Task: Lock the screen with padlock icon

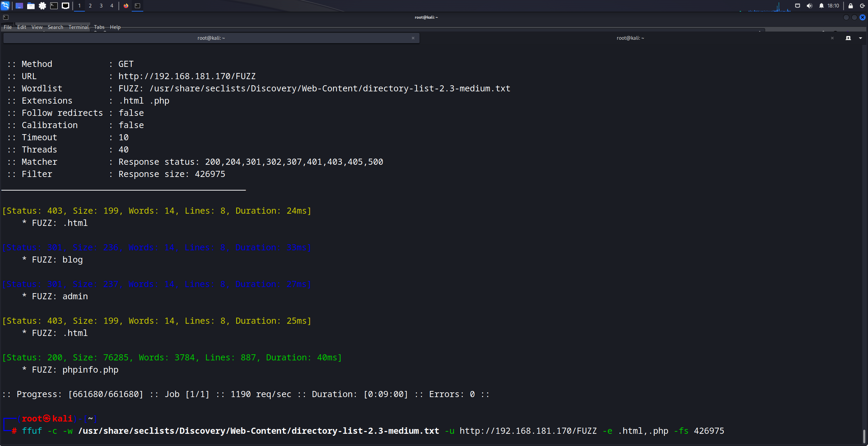Action: [851, 6]
